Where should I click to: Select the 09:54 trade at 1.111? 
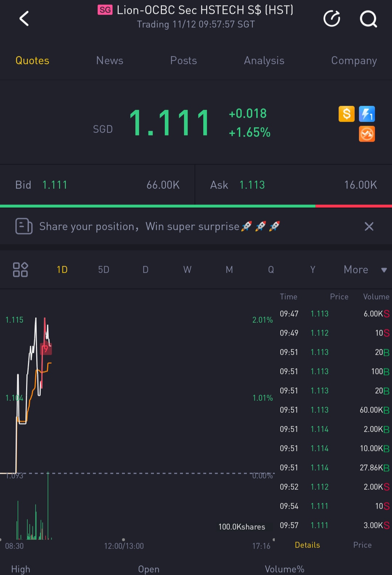point(335,506)
